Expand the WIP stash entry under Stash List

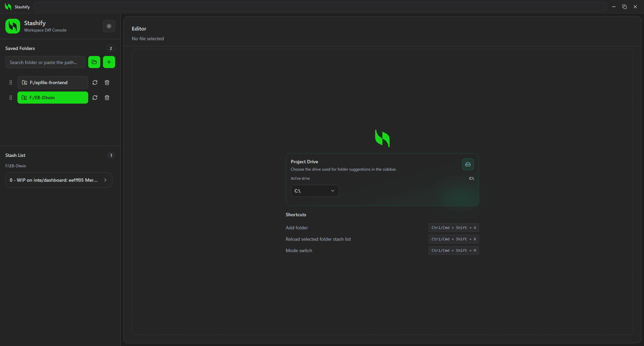point(105,180)
